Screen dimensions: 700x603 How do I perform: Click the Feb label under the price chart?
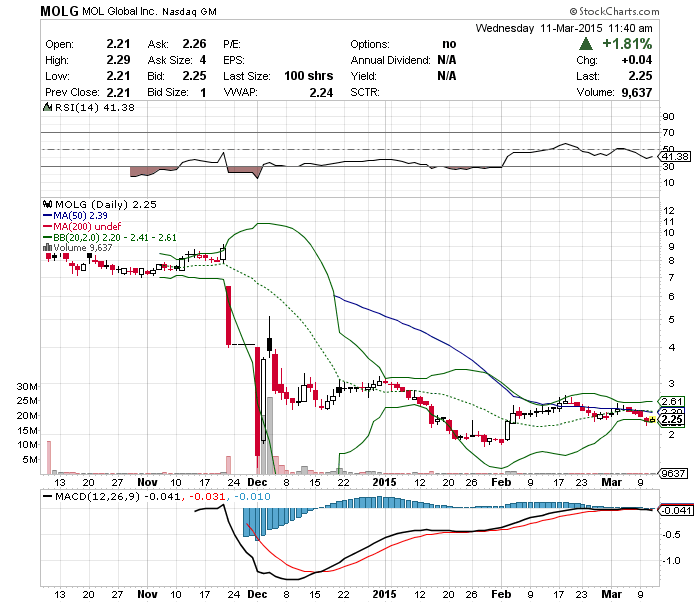[501, 482]
